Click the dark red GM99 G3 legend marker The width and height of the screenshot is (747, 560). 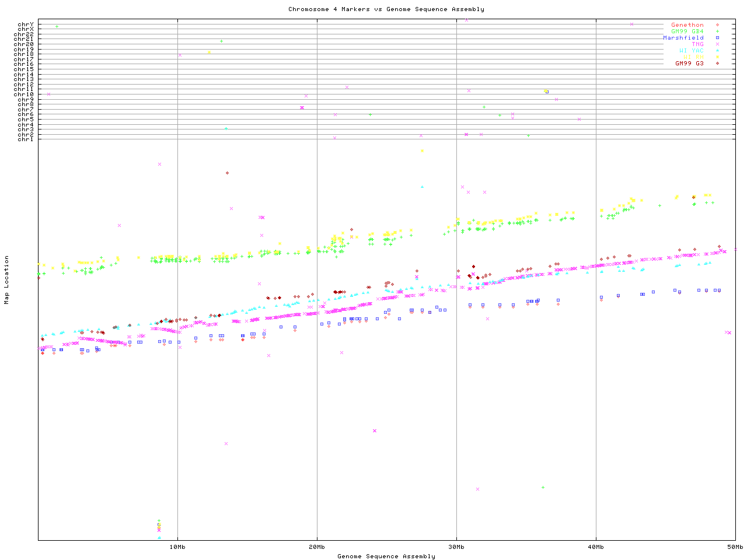click(717, 64)
